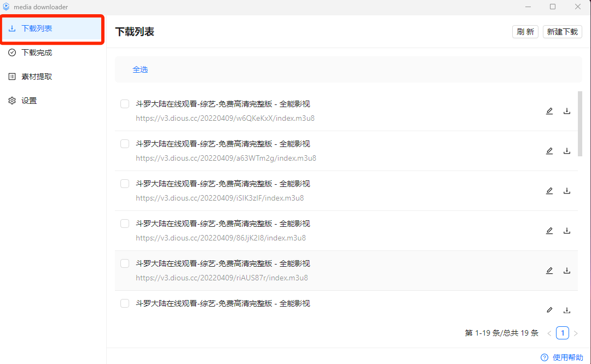The image size is (591, 364).
Task: Open the 下载完成 sidebar tab
Action: click(x=37, y=52)
